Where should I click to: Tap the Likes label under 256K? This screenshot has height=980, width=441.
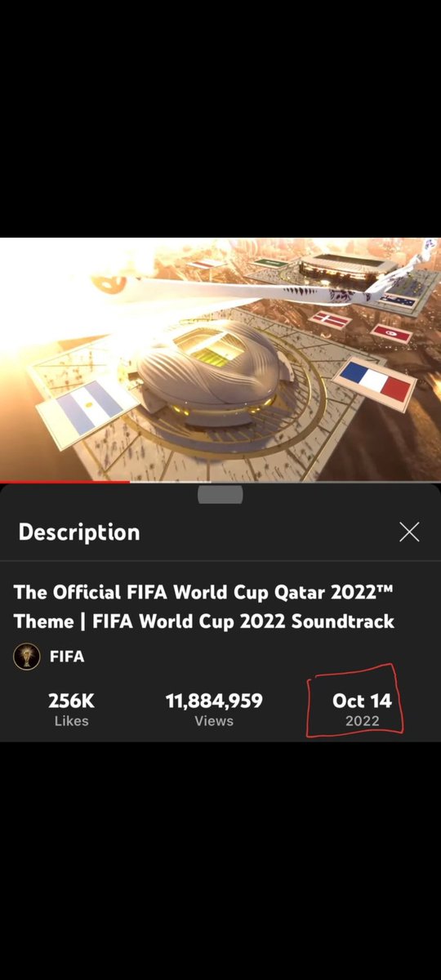[70, 721]
